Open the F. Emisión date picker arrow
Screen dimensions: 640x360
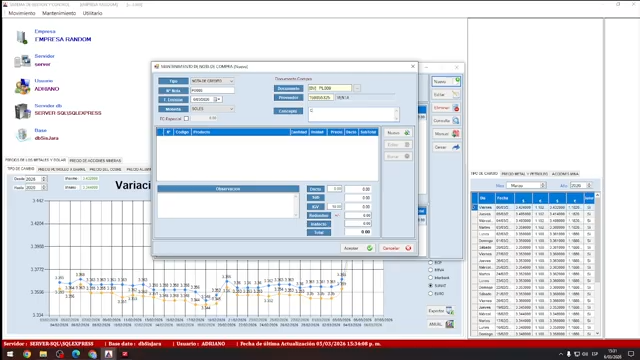click(x=219, y=99)
